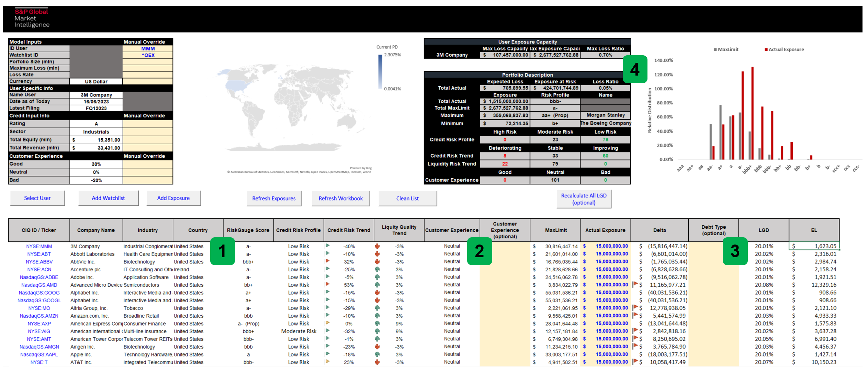
Task: Open the NYSE:MMM ticker link
Action: tap(39, 246)
